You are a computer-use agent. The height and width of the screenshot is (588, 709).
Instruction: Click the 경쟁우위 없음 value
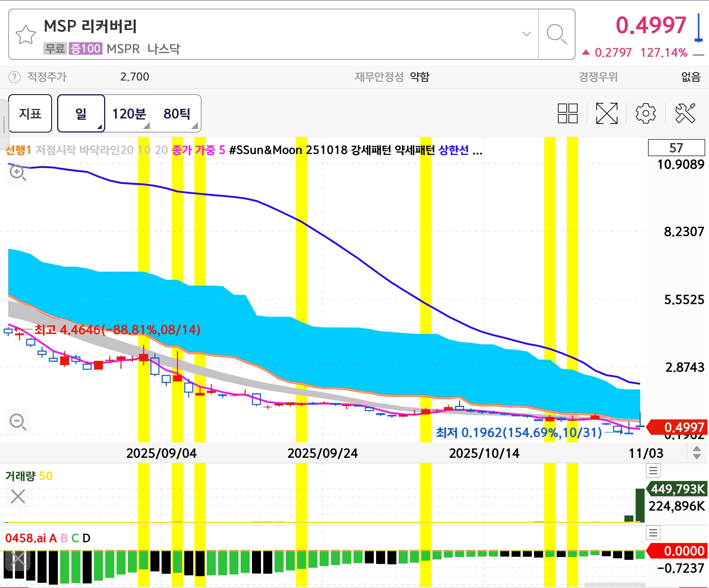691,77
